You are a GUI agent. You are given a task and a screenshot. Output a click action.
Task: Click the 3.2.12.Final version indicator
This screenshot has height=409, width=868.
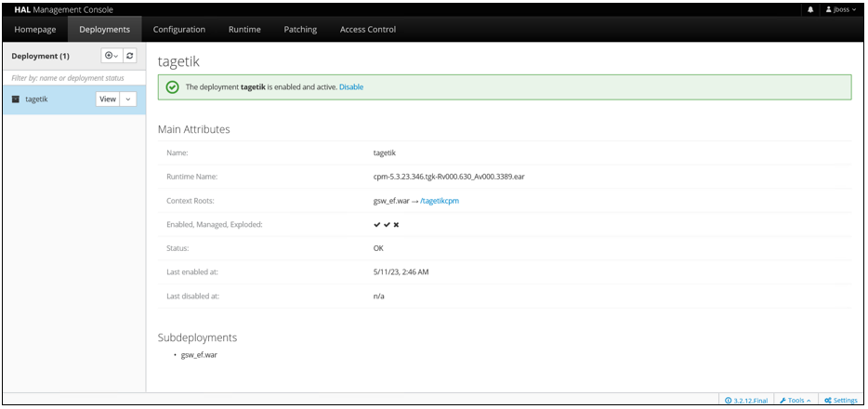(x=746, y=400)
